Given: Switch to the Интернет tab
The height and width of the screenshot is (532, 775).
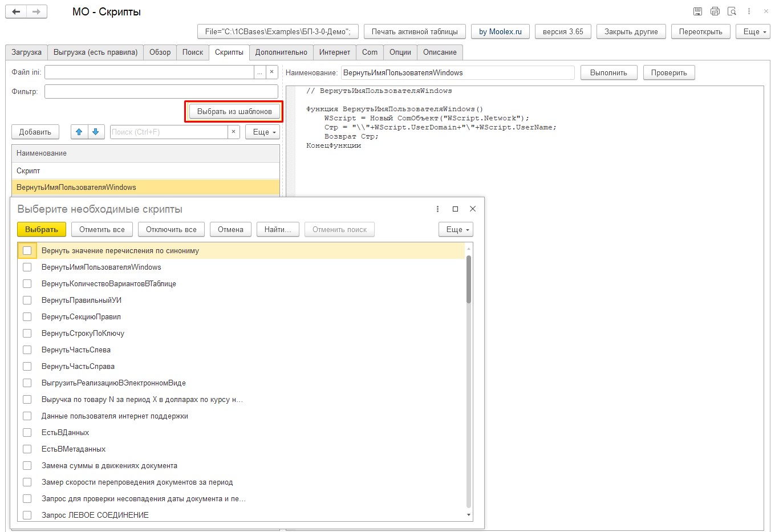Looking at the screenshot, I should [335, 52].
